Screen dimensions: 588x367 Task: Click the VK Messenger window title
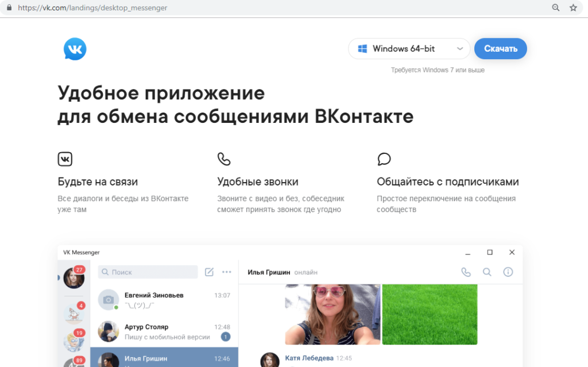(x=82, y=253)
